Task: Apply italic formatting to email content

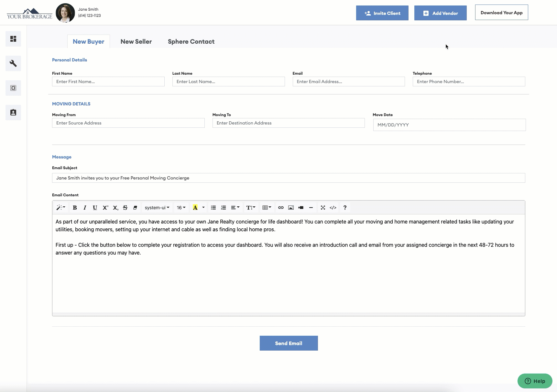Action: [x=85, y=208]
